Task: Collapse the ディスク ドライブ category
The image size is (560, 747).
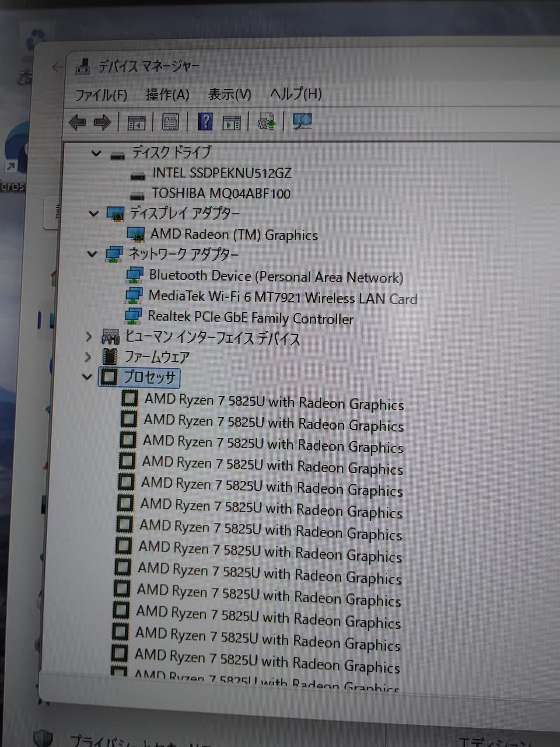Action: point(96,153)
